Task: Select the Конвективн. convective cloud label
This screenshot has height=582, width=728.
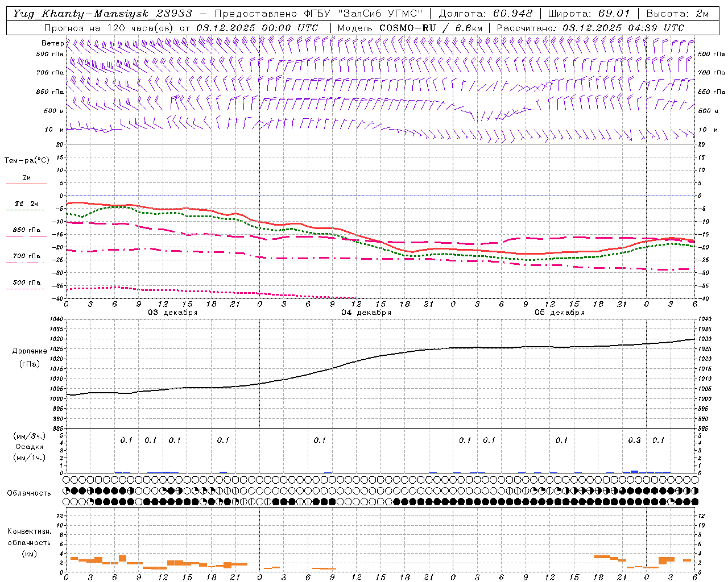Action: click(x=30, y=531)
